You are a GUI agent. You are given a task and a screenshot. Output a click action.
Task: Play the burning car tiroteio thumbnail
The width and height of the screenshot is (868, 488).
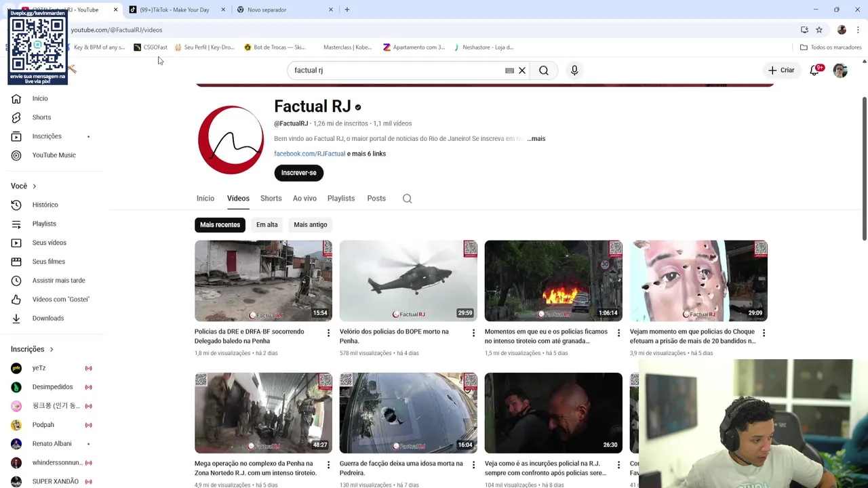click(553, 281)
